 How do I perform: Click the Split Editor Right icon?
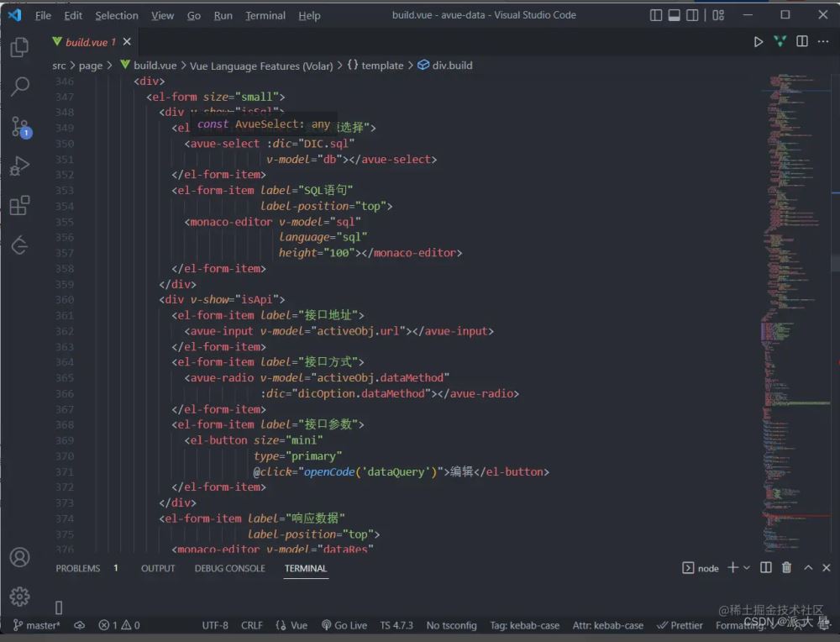pyautogui.click(x=802, y=41)
